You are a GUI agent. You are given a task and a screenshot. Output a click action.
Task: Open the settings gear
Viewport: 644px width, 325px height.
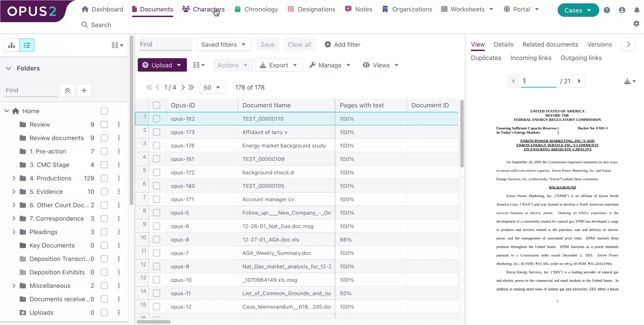[636, 24]
